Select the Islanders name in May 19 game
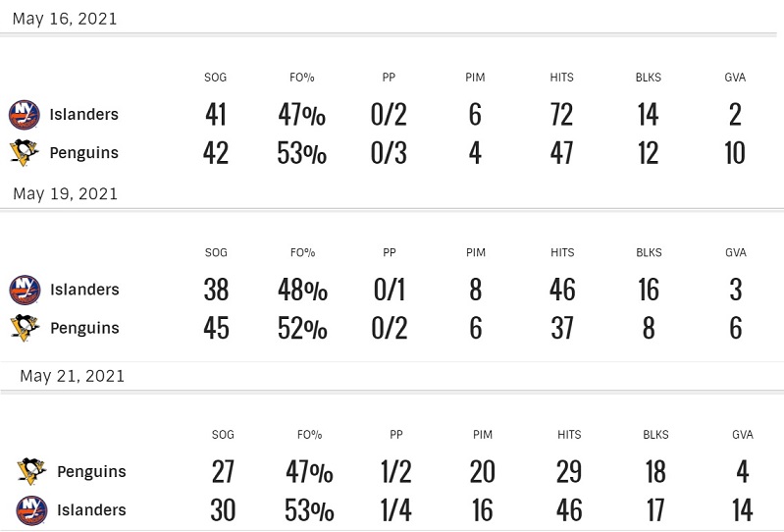Image resolution: width=784 pixels, height=532 pixels. [84, 290]
